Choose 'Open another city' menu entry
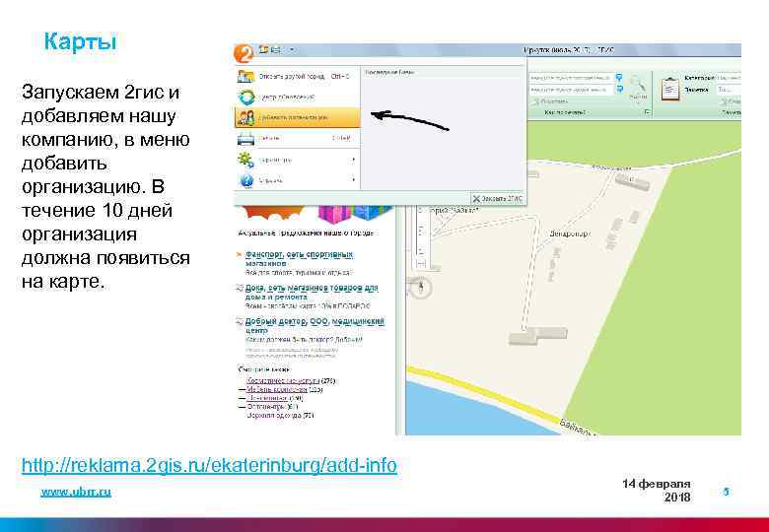Image resolution: width=769 pixels, height=532 pixels. pos(298,77)
